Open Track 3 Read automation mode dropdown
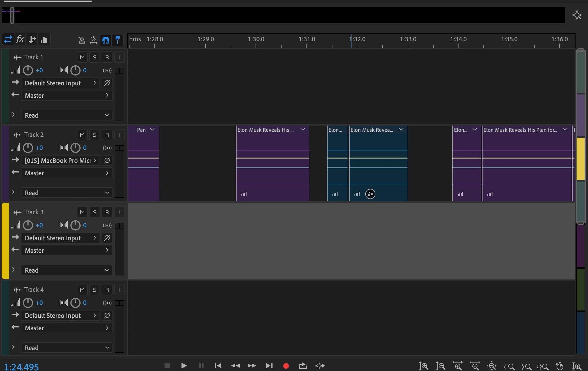Image resolution: width=588 pixels, height=371 pixels. click(67, 270)
